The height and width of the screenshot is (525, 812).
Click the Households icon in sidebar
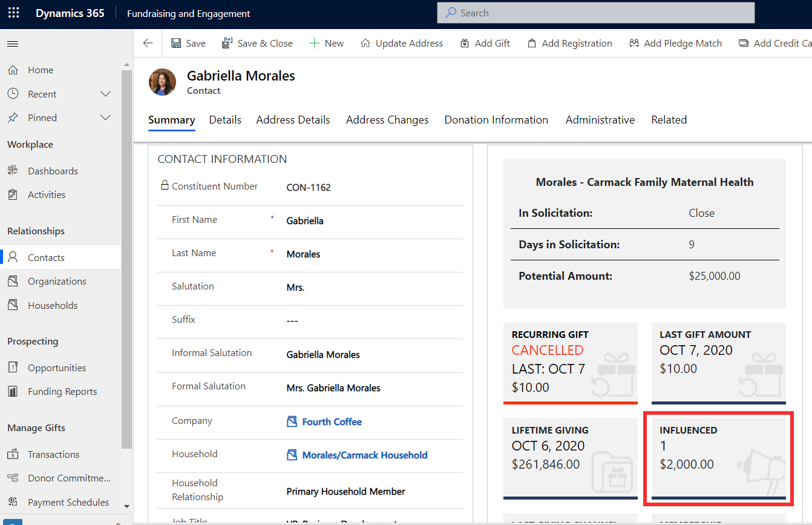13,305
